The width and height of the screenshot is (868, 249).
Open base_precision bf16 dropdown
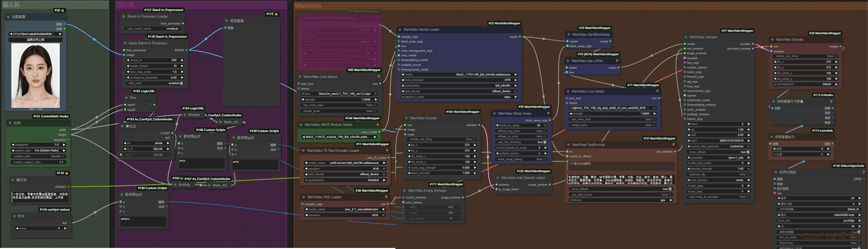coord(459,80)
